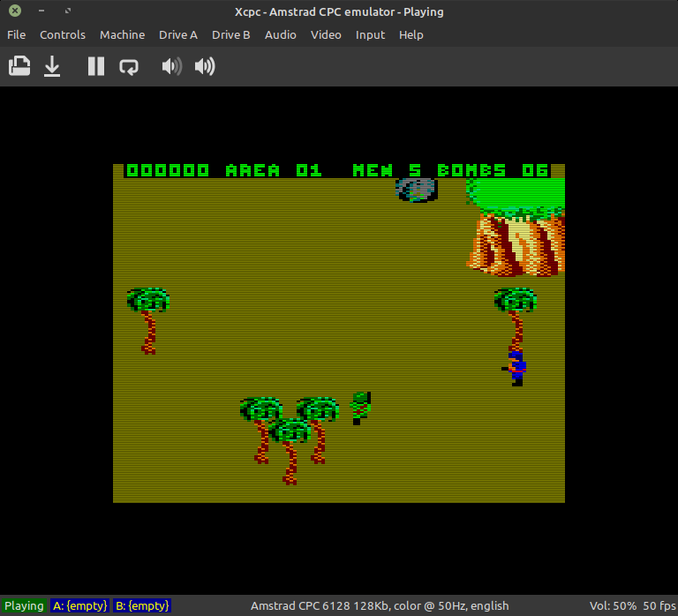Click the blue enemy soldier sprite

(514, 368)
